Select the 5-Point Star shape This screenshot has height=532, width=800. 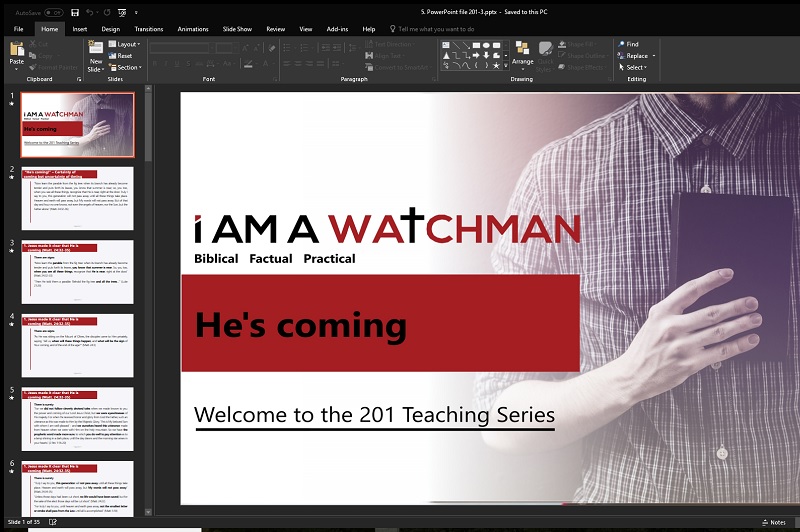point(496,65)
